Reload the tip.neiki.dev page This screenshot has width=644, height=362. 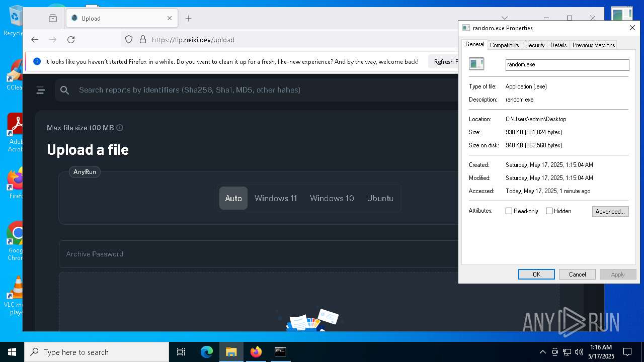coord(71,40)
